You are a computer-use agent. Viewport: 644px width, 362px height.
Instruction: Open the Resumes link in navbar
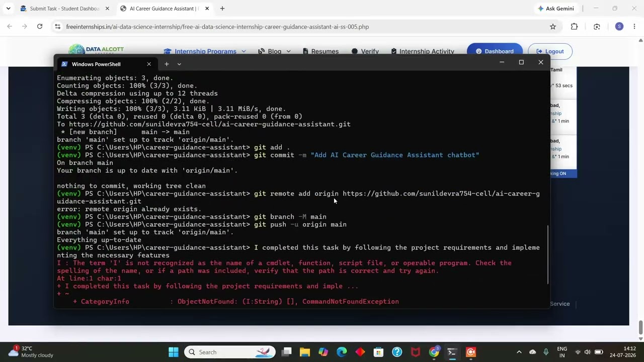(x=320, y=51)
